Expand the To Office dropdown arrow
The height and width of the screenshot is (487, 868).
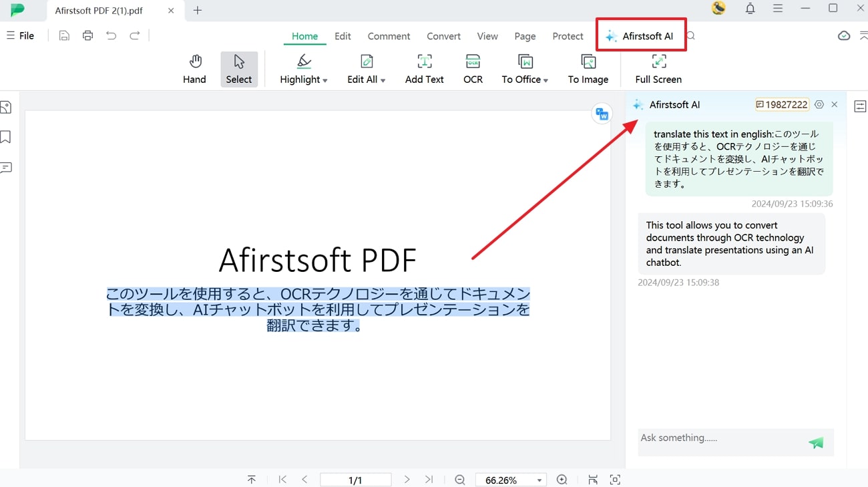546,80
